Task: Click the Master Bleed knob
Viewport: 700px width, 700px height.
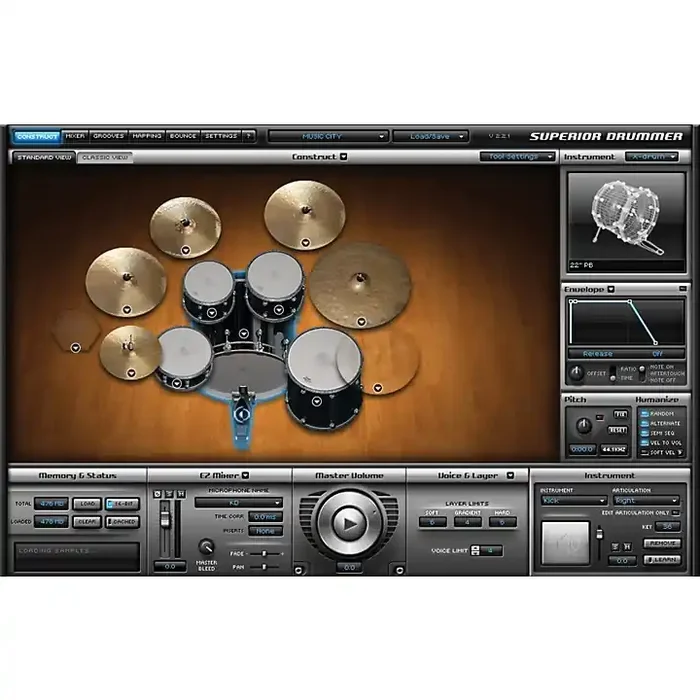Action: (206, 547)
